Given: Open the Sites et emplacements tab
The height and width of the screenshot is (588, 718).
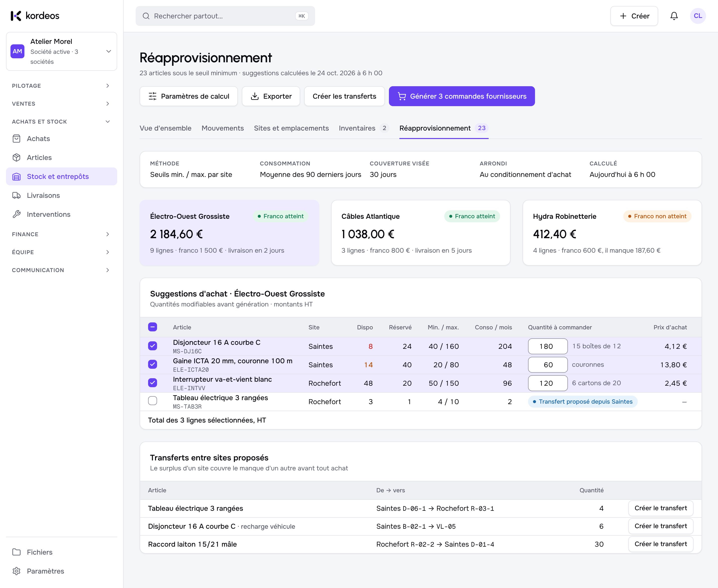Looking at the screenshot, I should [291, 128].
